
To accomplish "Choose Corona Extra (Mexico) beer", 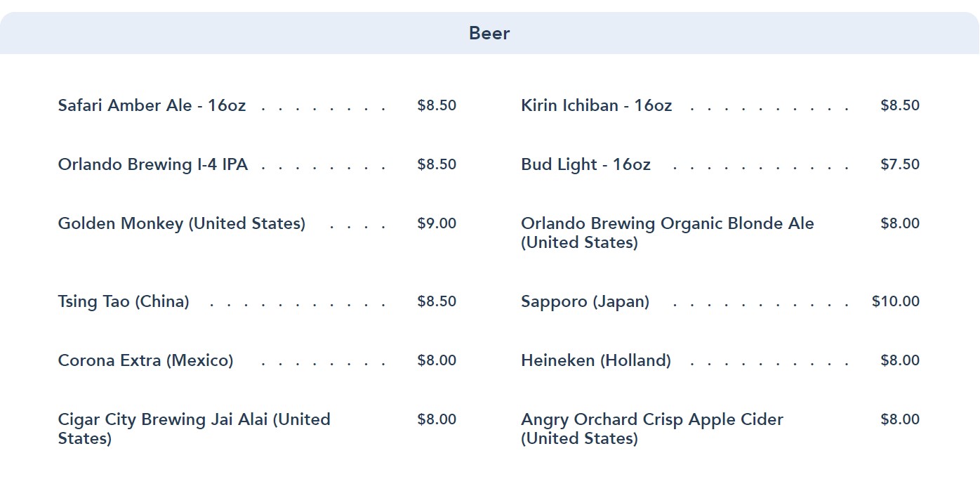I will pos(145,360).
